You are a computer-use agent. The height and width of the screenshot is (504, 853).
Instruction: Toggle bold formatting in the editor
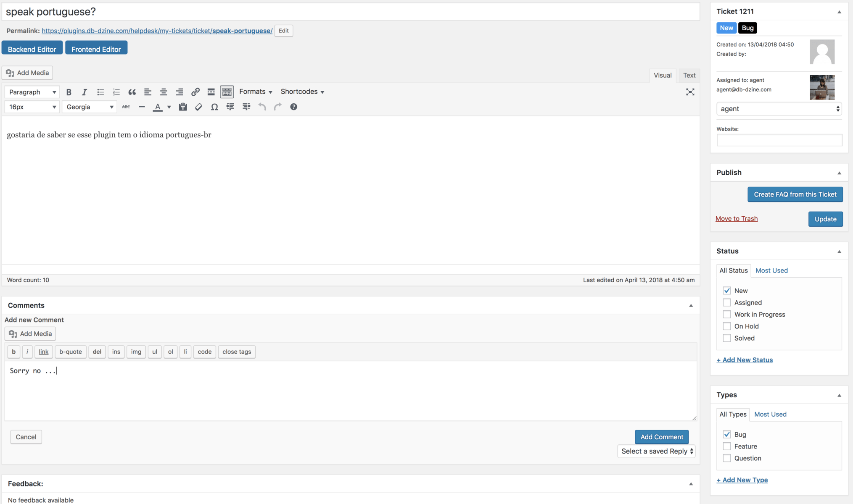pos(69,92)
